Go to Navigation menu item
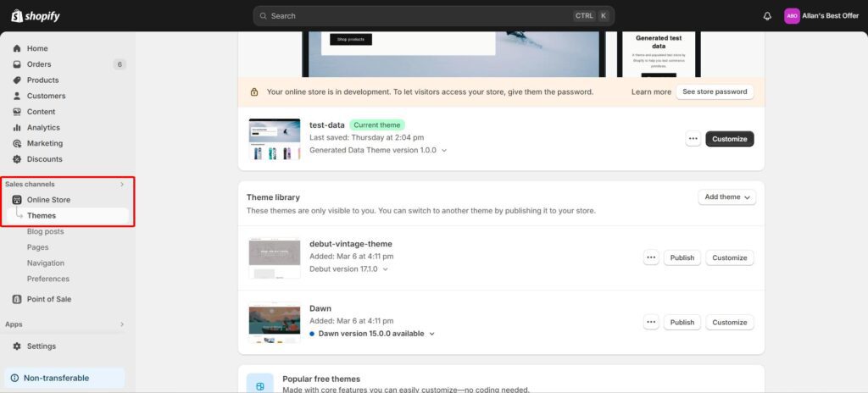Viewport: 868px width, 393px height. [45, 263]
